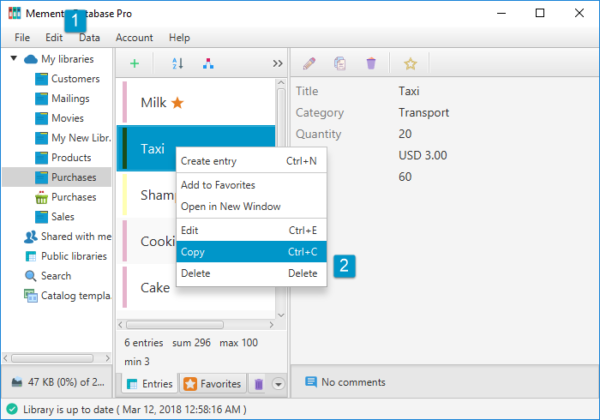
Task: Click the Memento Database app icon
Action: tap(15, 13)
